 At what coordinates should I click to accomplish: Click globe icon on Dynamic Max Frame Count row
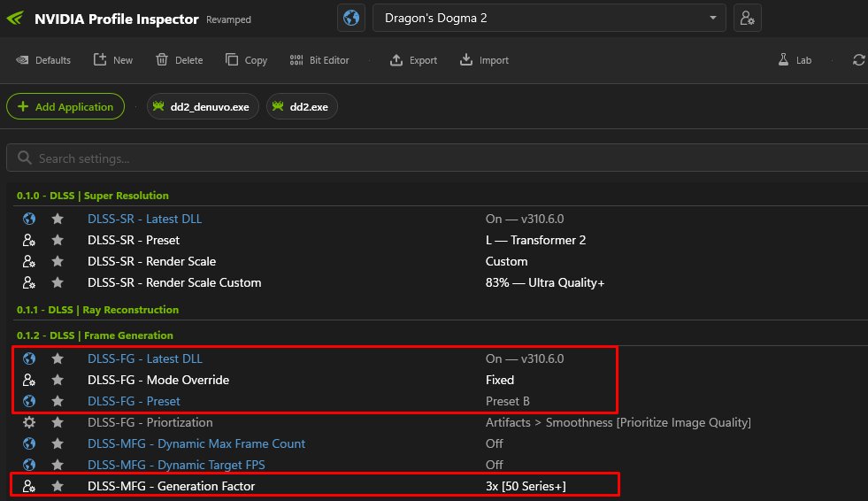[29, 443]
